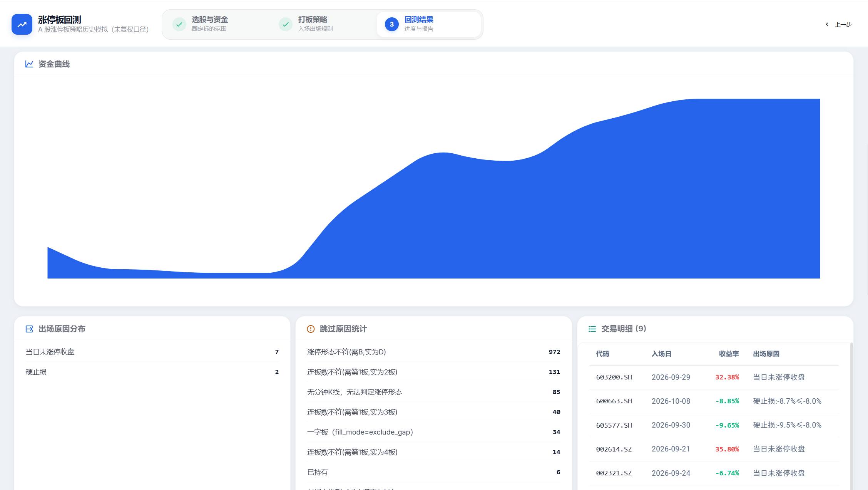Click the green checkmark beside 选股与资金
Viewport: 868px width, 490px height.
(x=179, y=24)
